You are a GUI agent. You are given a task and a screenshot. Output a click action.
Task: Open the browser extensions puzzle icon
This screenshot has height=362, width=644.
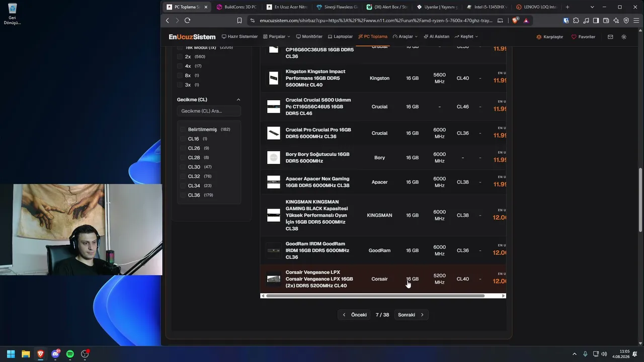[576, 21]
